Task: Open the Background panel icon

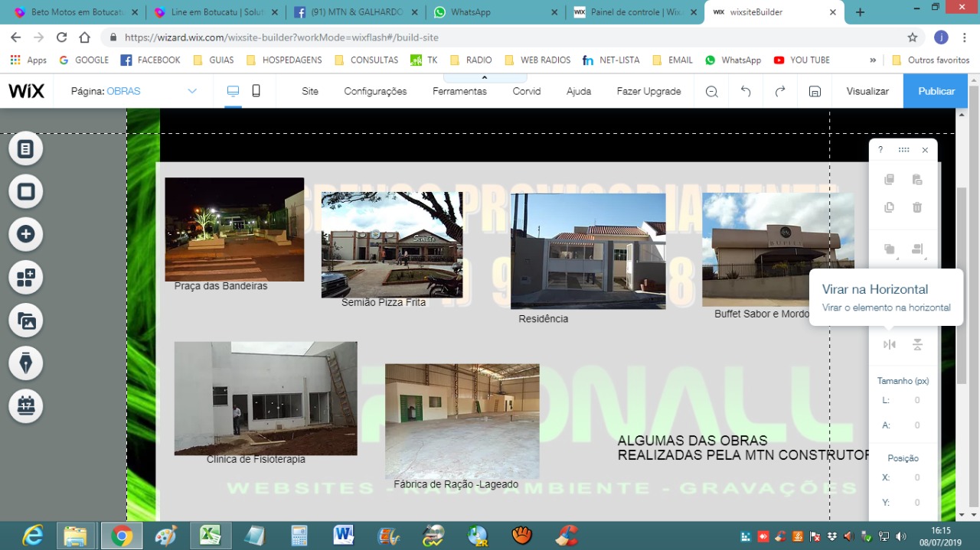Action: (26, 191)
